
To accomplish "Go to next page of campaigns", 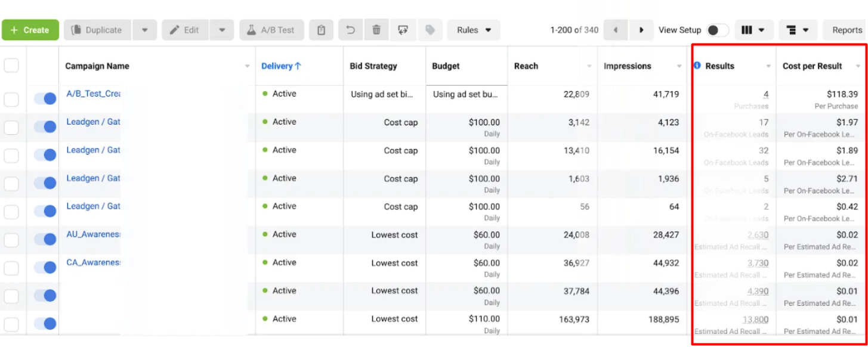I will (641, 30).
